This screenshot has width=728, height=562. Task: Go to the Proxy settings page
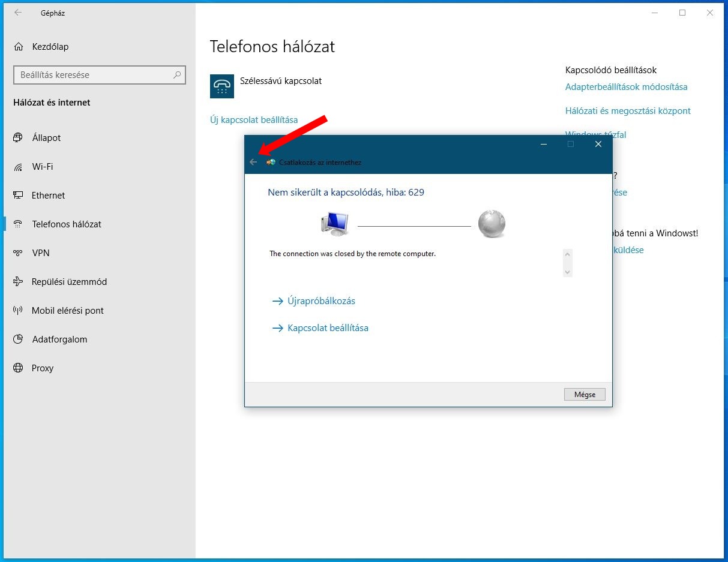click(42, 368)
